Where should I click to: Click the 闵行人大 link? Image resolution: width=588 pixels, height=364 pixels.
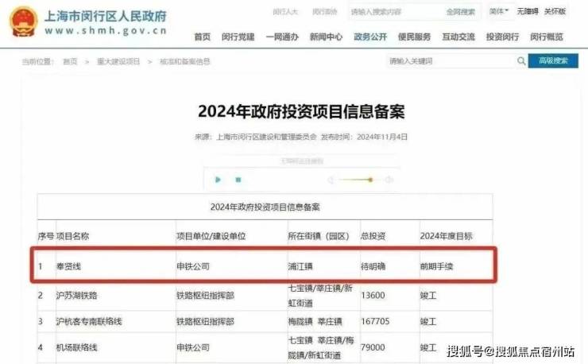coord(285,12)
